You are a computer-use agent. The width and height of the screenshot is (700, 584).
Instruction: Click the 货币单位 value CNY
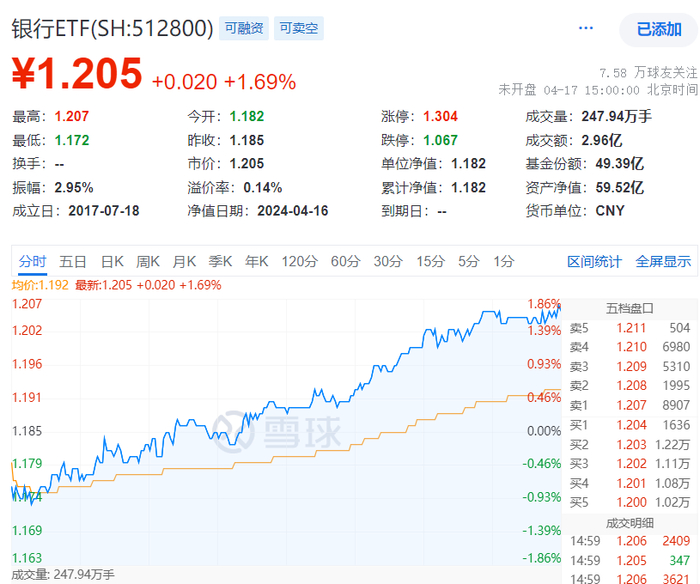610,211
